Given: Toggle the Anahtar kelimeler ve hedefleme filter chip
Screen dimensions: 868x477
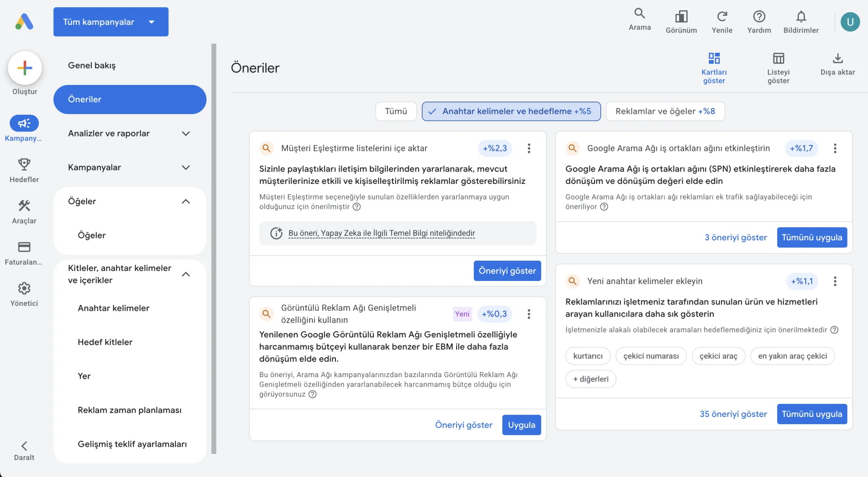Looking at the screenshot, I should (x=511, y=111).
